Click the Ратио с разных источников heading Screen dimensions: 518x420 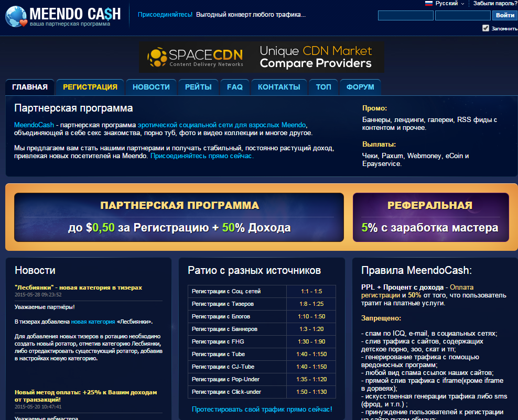pyautogui.click(x=254, y=271)
